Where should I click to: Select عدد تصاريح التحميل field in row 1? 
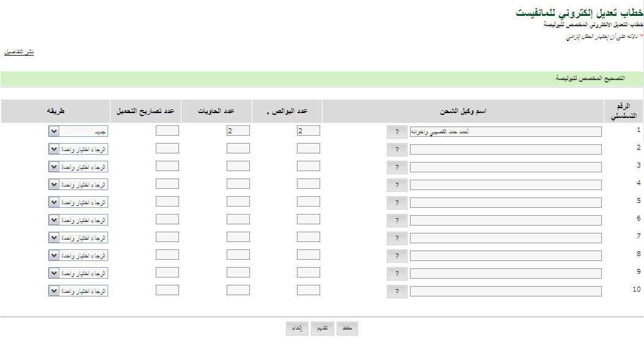coord(167,131)
